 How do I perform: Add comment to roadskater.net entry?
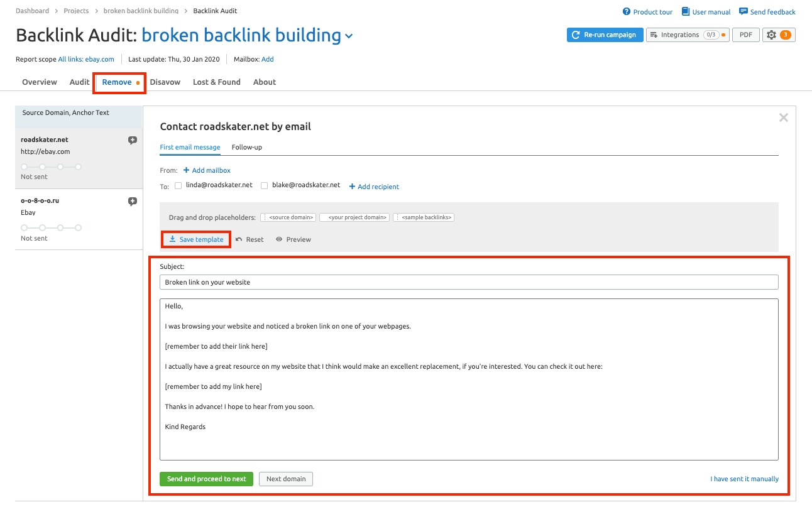[132, 140]
